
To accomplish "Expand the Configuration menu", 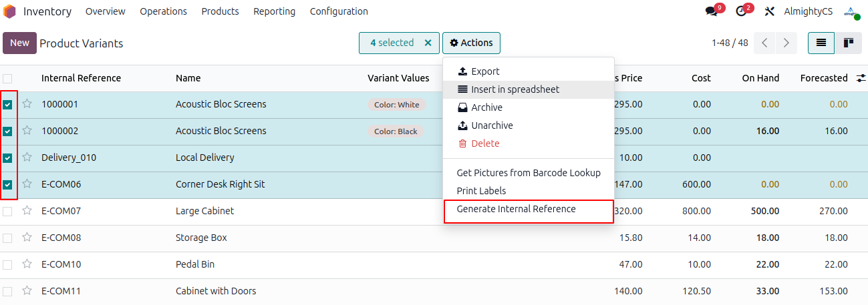I will [x=339, y=11].
